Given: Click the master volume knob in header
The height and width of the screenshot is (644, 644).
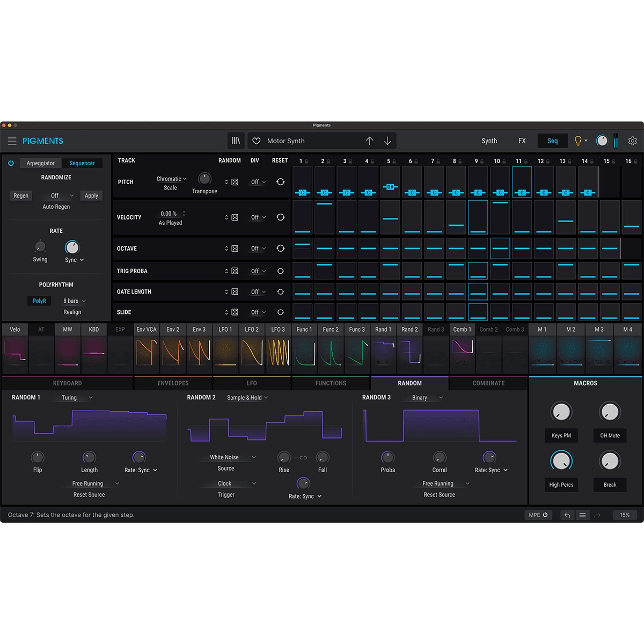Looking at the screenshot, I should pos(602,141).
